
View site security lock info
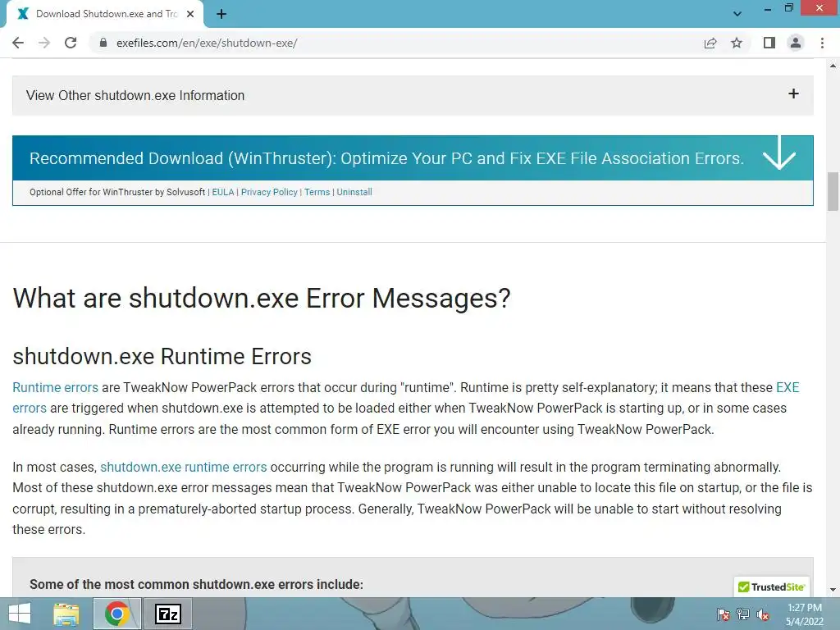103,43
